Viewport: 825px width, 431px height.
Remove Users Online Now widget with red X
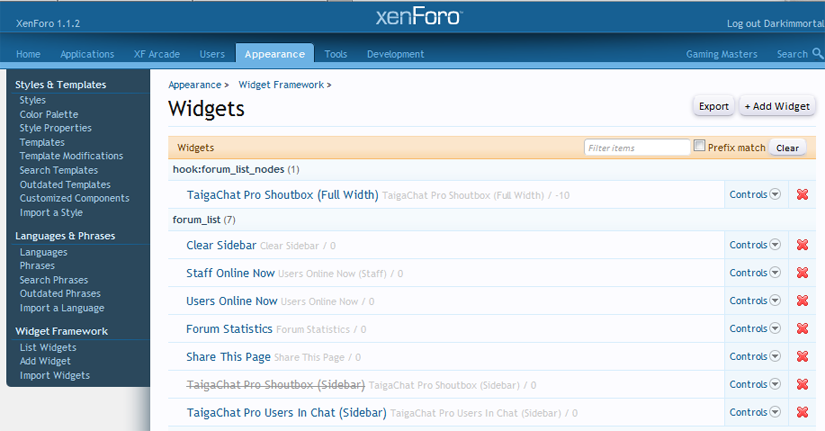coord(802,301)
